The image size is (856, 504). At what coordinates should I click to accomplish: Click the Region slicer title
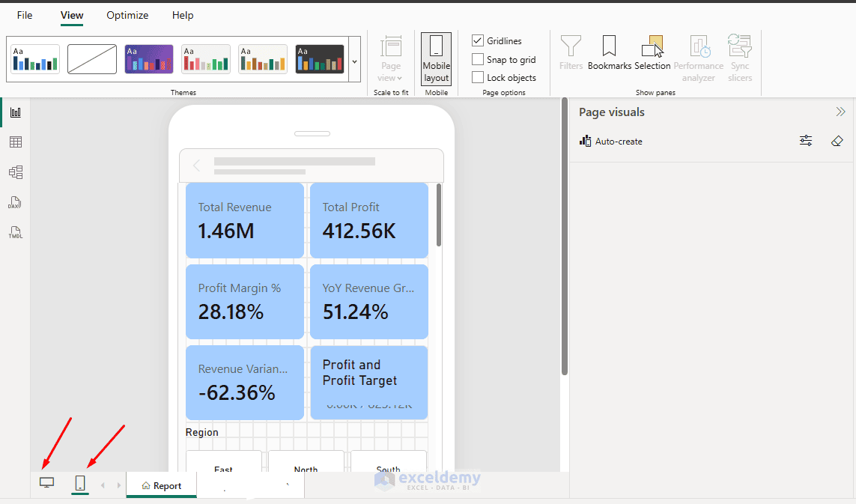[202, 432]
